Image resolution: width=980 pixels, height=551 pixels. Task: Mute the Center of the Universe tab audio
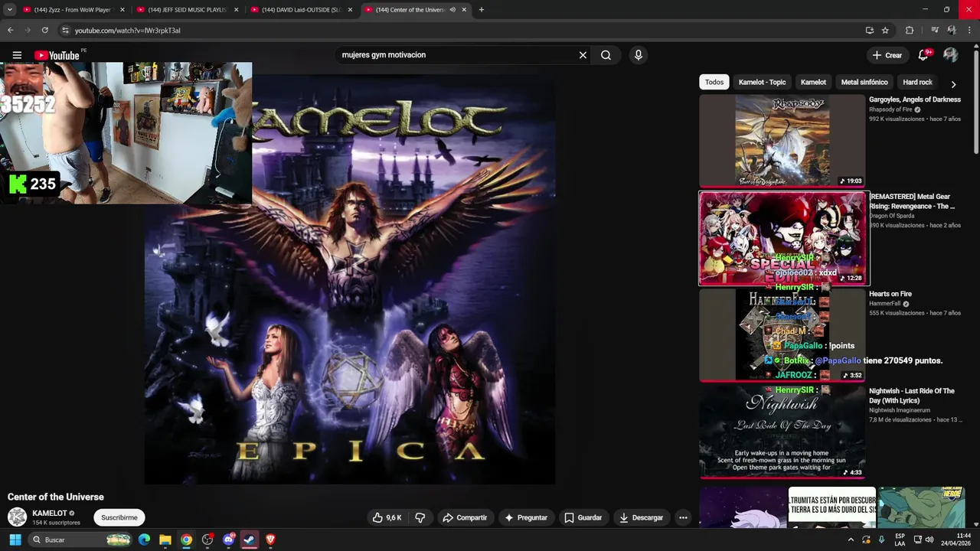(452, 10)
